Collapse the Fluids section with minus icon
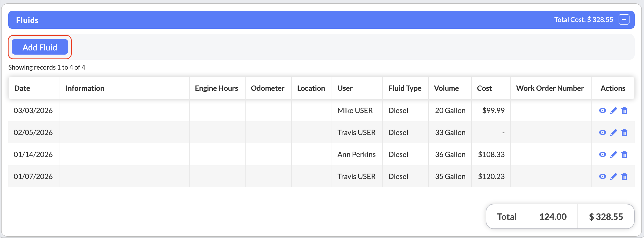The width and height of the screenshot is (644, 238). (624, 20)
